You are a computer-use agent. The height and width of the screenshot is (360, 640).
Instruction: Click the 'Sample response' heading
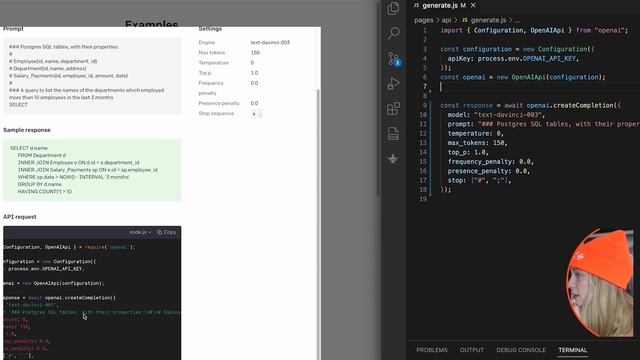(27, 130)
